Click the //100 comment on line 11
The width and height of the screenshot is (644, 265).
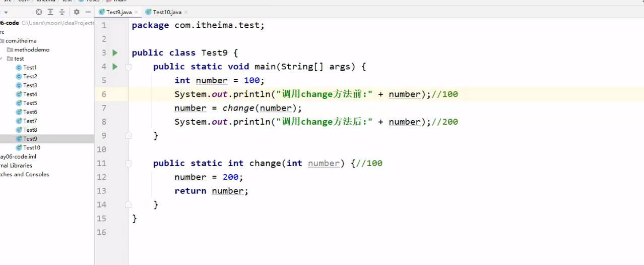(x=369, y=163)
